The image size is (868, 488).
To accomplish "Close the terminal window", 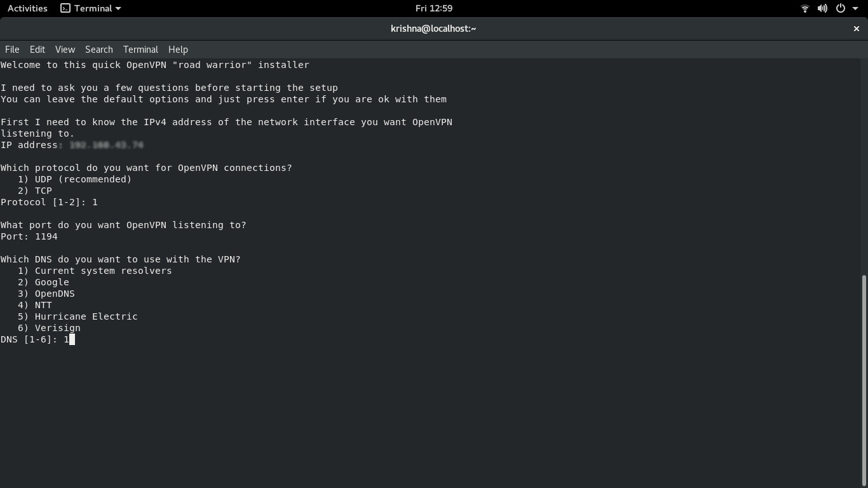I will [x=856, y=28].
